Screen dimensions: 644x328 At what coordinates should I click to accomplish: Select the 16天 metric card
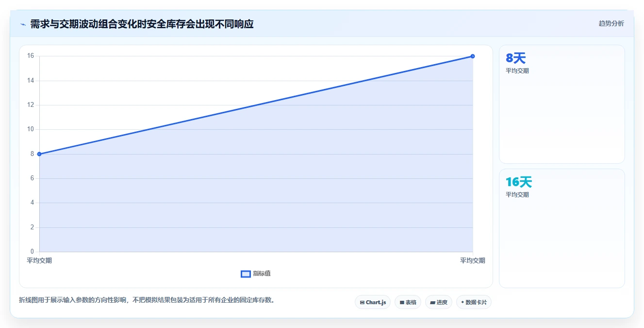pos(561,228)
